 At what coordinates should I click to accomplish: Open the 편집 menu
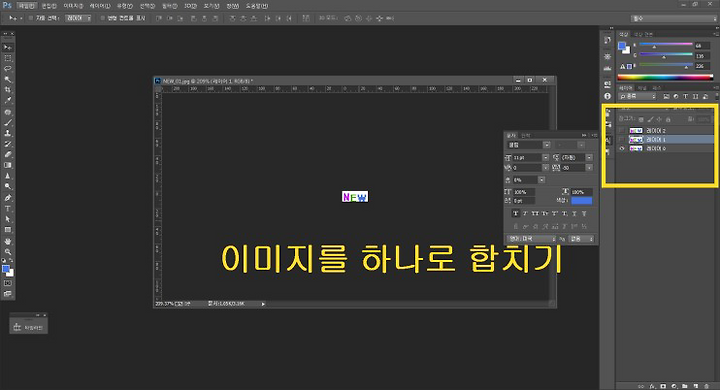49,6
